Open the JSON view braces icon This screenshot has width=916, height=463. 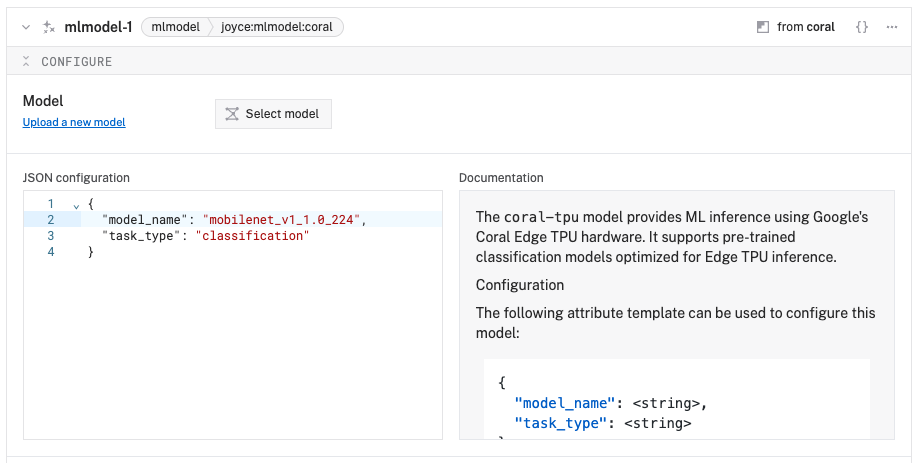point(862,27)
